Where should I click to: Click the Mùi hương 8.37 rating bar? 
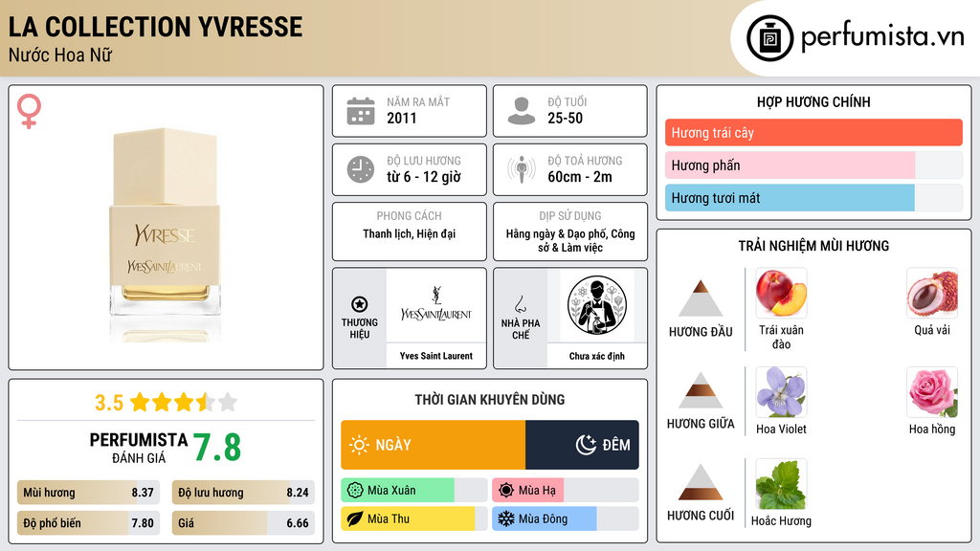(89, 493)
